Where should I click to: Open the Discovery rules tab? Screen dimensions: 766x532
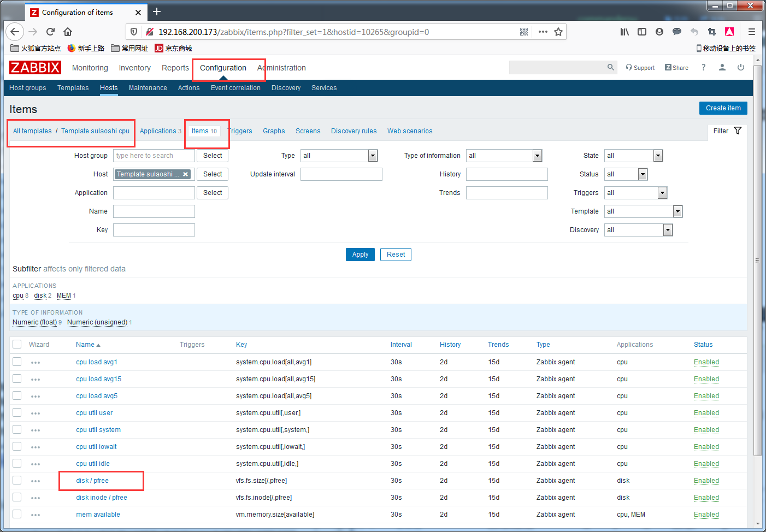tap(354, 131)
